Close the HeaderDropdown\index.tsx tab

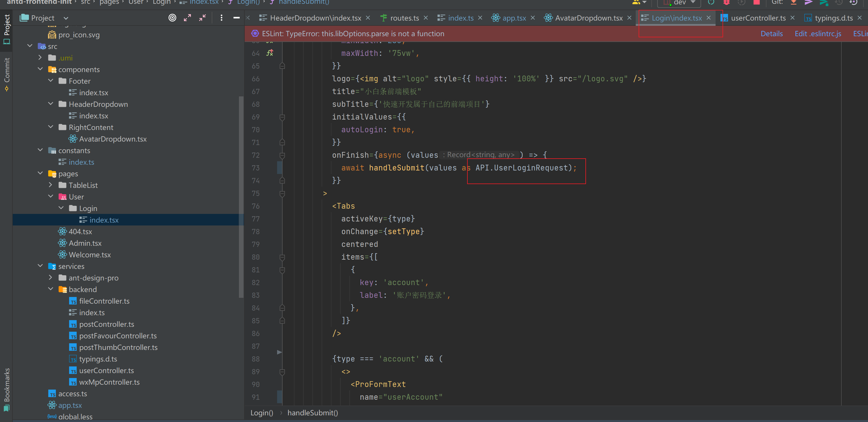(368, 18)
